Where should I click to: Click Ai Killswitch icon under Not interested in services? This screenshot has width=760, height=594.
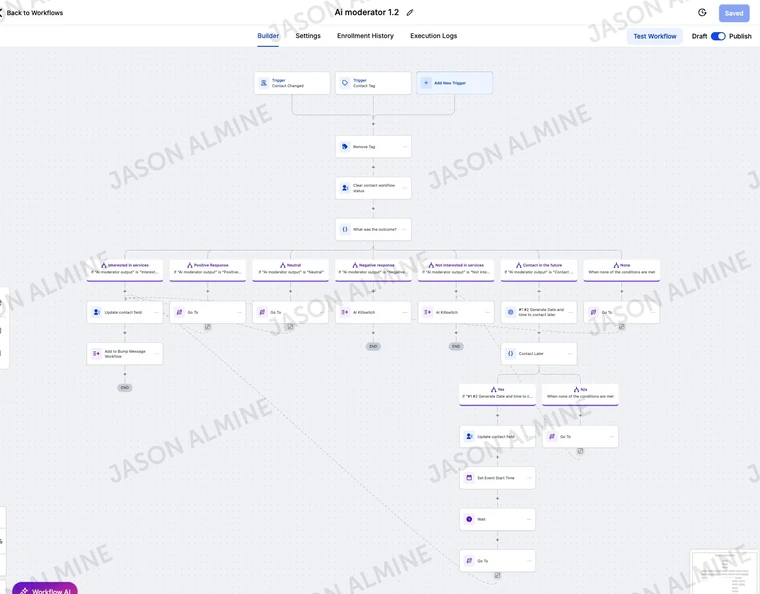click(x=428, y=312)
